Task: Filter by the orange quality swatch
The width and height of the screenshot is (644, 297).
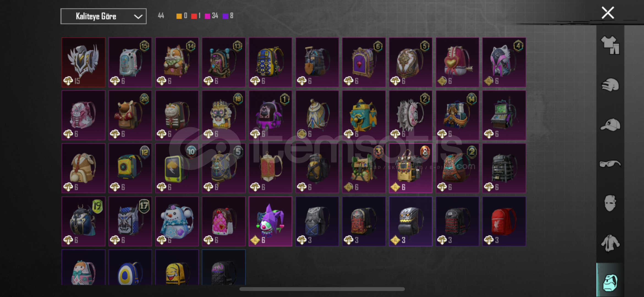Action: (x=179, y=16)
